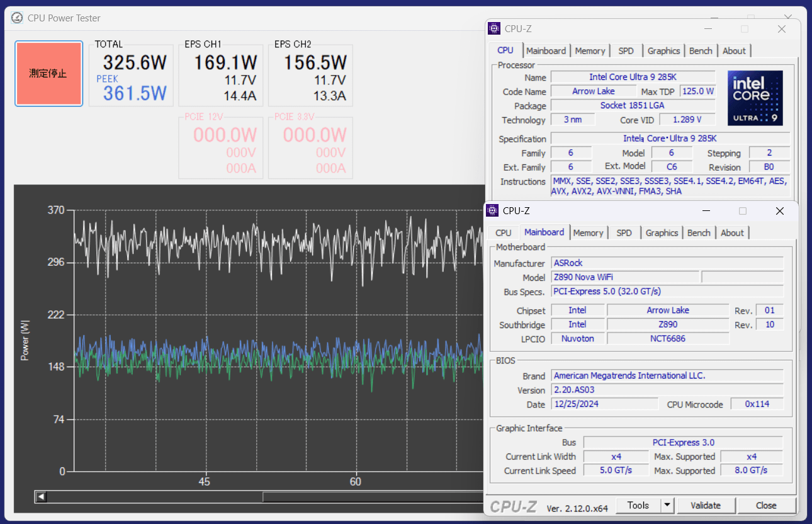Click the Technology value 3 nm
Image resolution: width=812 pixels, height=524 pixels.
coord(572,120)
